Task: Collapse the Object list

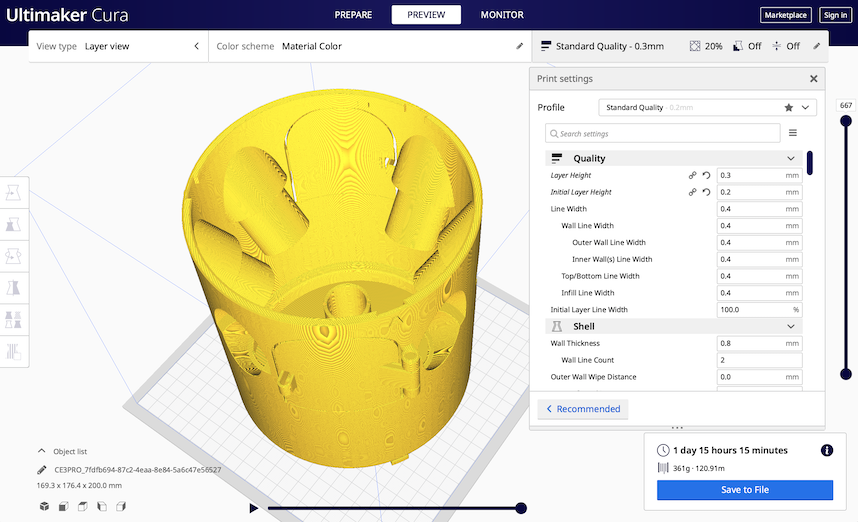Action: (42, 451)
